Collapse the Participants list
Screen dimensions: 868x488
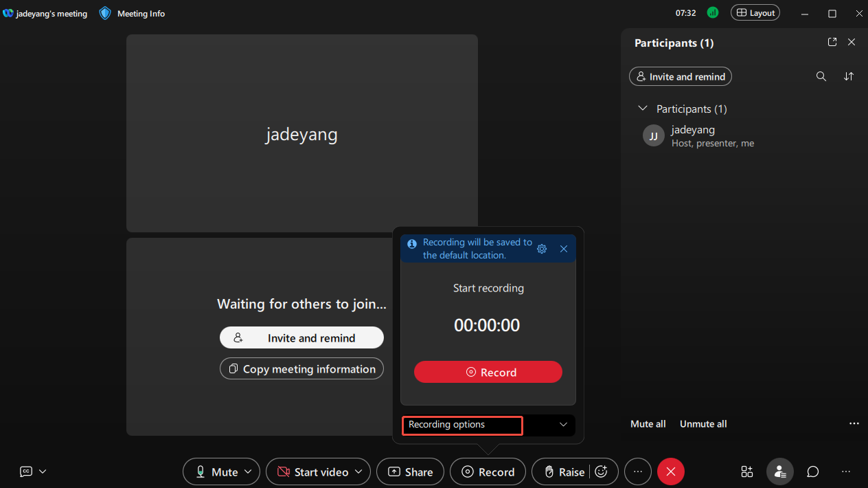pos(643,108)
